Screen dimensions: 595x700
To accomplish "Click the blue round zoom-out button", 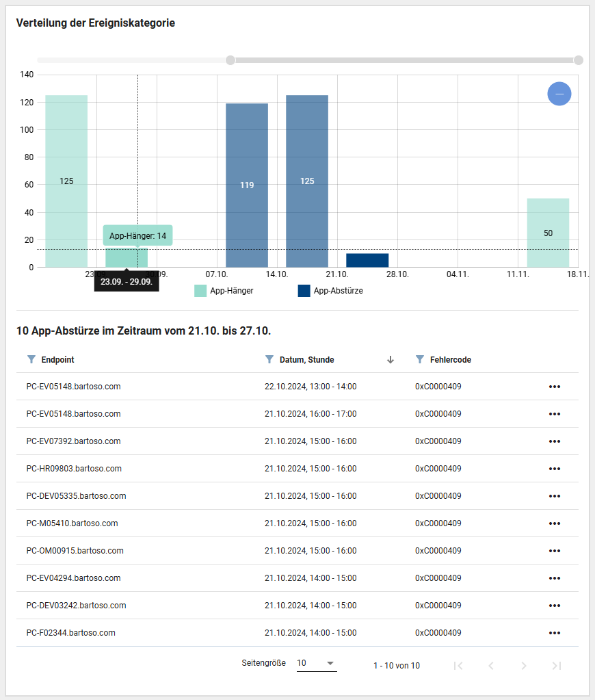I will 559,94.
